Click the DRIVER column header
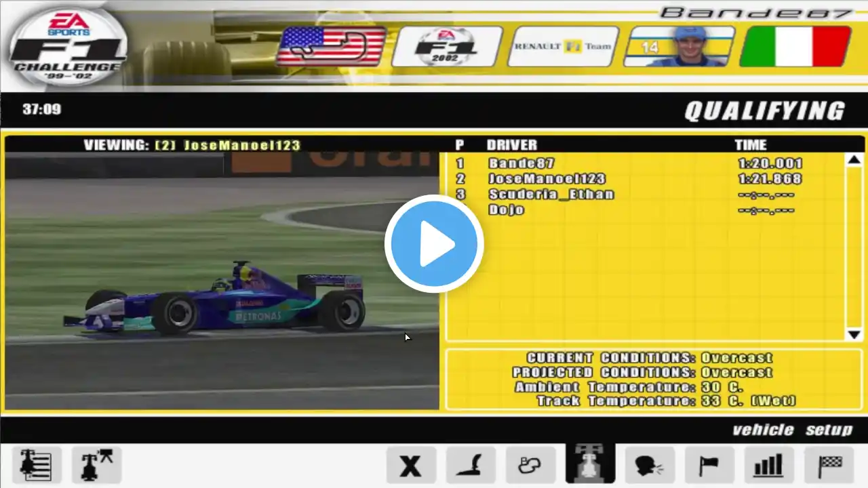868x488 pixels. click(511, 145)
